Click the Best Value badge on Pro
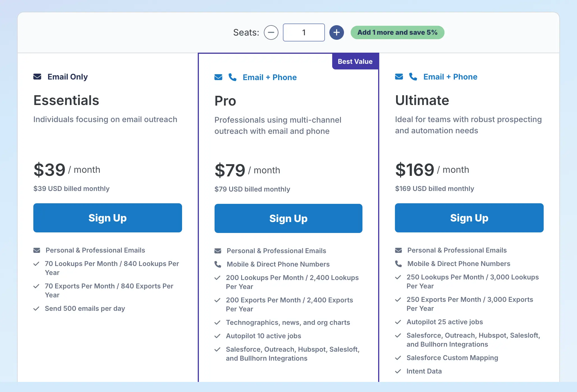The width and height of the screenshot is (577, 392). tap(355, 61)
